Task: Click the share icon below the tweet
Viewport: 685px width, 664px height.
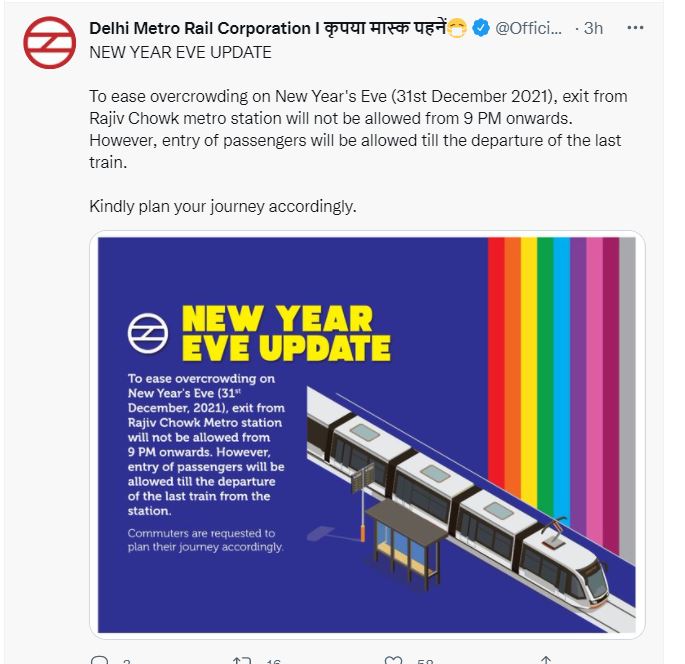Action: (x=546, y=660)
